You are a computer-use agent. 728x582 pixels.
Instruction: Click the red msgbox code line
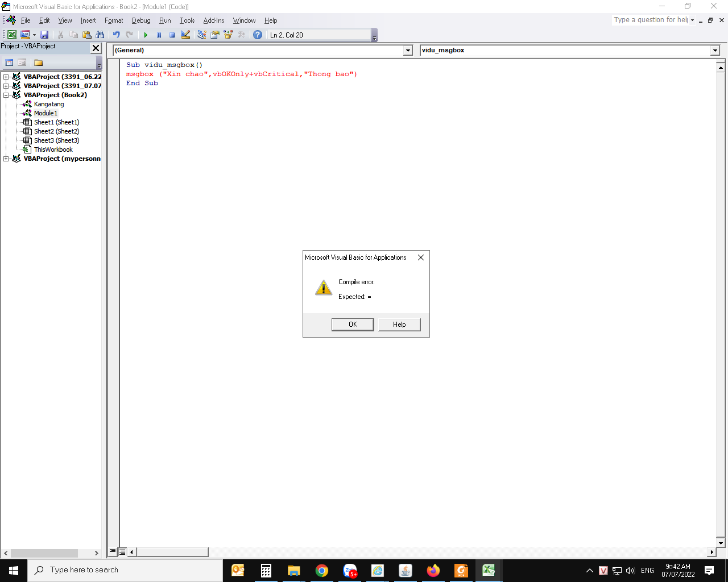point(242,74)
